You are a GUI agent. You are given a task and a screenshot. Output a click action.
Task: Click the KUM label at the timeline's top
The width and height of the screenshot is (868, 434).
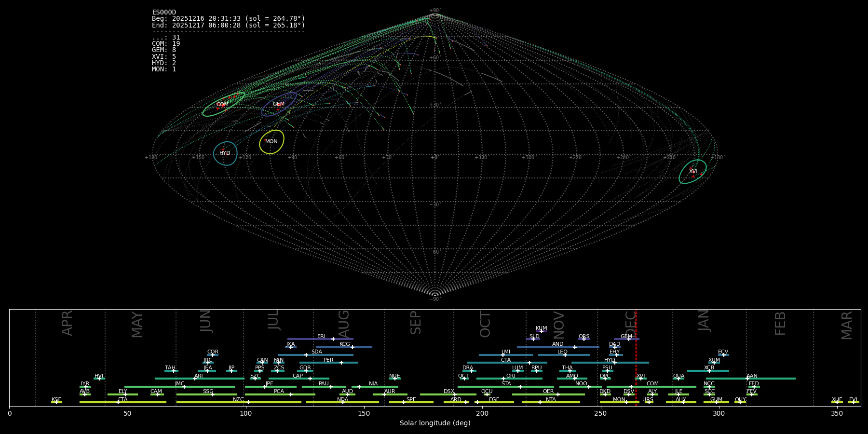click(x=541, y=328)
